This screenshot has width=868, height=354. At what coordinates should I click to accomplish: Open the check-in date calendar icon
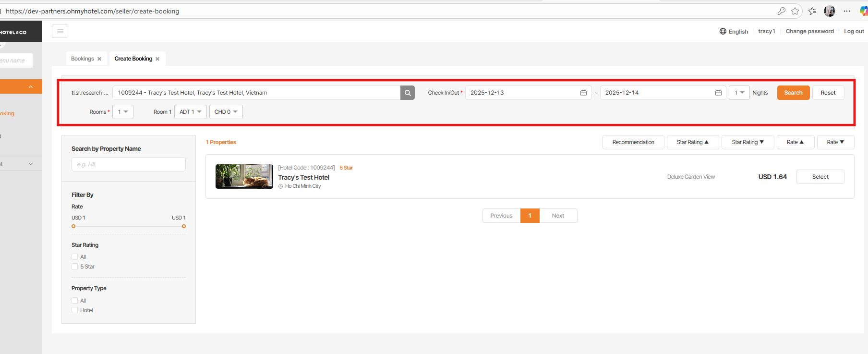pos(583,93)
